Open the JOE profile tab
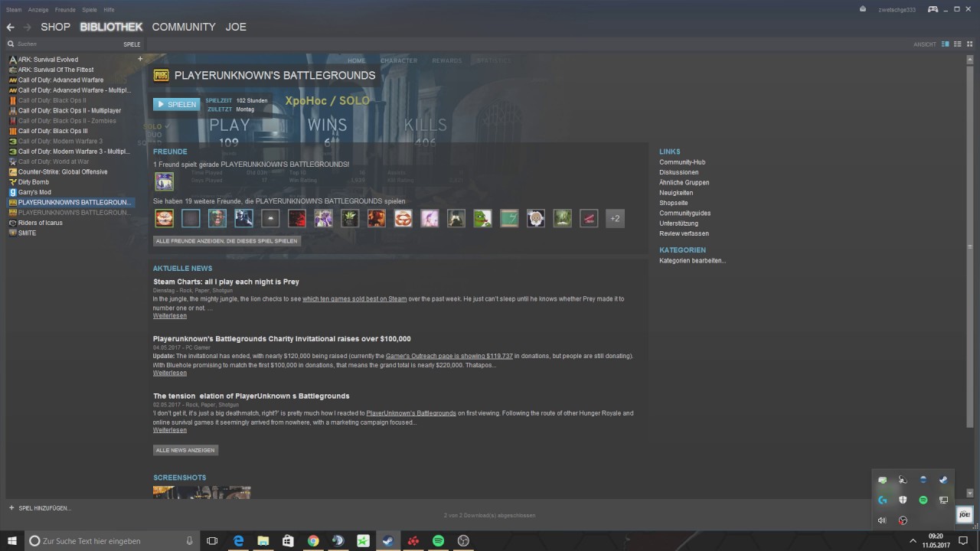Screen dimensions: 980x551 pos(236,27)
